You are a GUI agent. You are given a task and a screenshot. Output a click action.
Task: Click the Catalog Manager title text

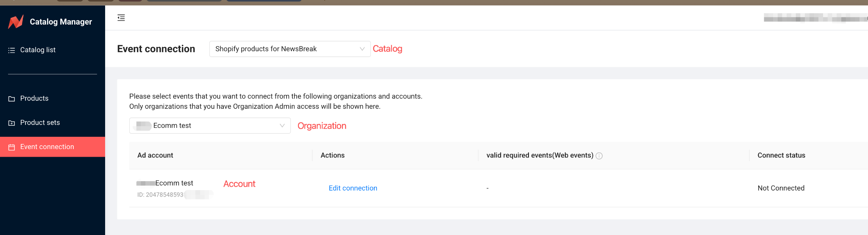pos(61,22)
